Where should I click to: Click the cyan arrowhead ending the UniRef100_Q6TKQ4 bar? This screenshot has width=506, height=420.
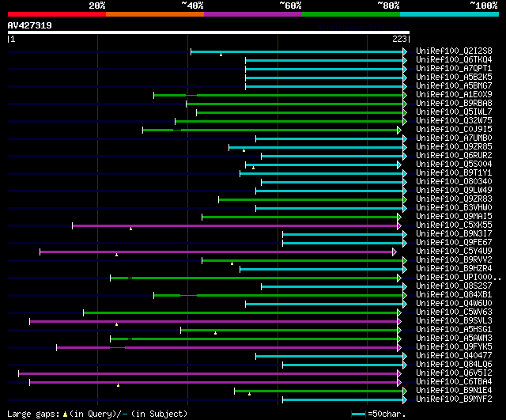[x=405, y=60]
